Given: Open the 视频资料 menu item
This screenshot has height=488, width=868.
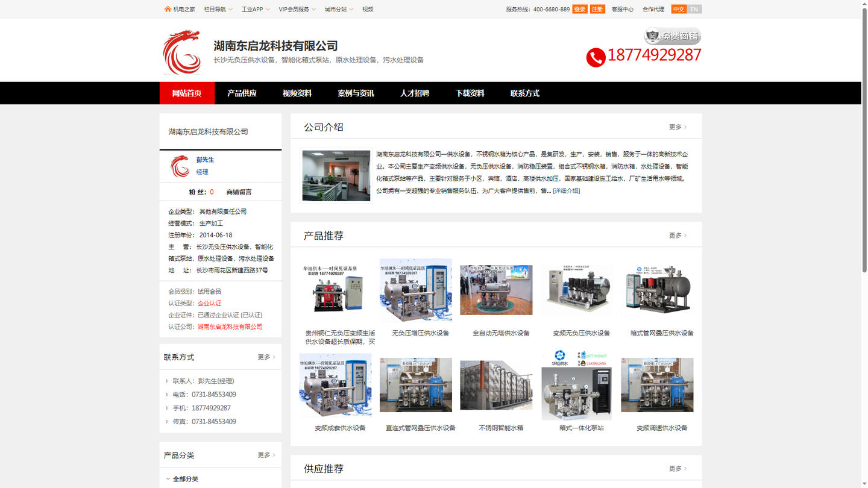Looking at the screenshot, I should [297, 93].
